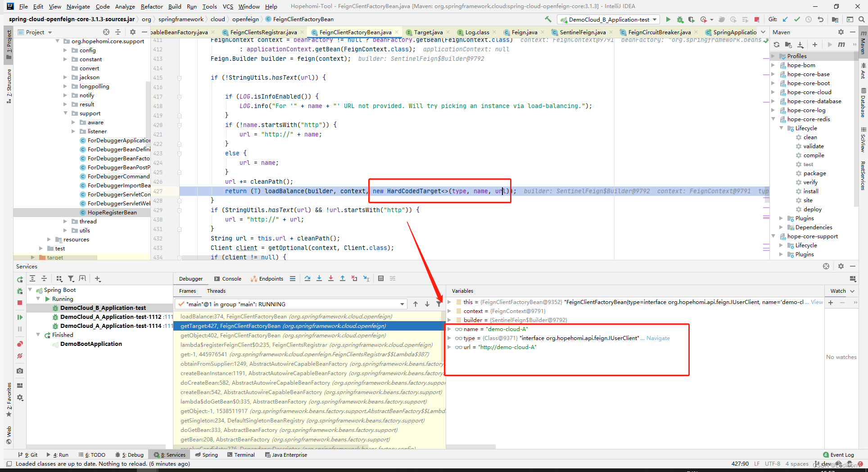This screenshot has height=472, width=868.
Task: Move to previous frame up arrow
Action: pyautogui.click(x=416, y=304)
